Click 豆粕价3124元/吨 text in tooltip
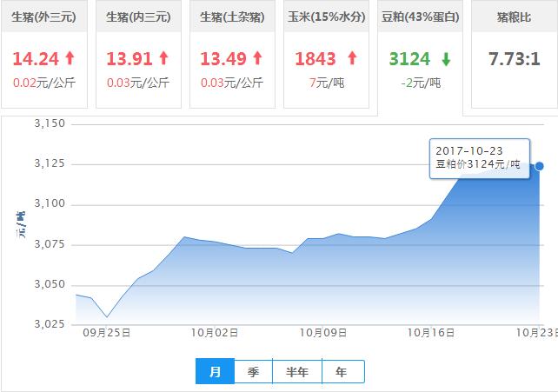Viewport: 558px width, 392px height. click(x=478, y=164)
